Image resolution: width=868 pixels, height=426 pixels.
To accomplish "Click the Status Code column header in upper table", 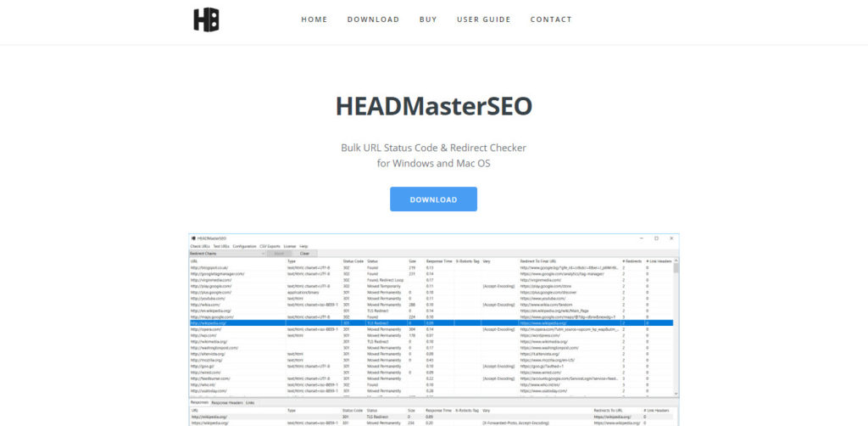I will [x=353, y=261].
